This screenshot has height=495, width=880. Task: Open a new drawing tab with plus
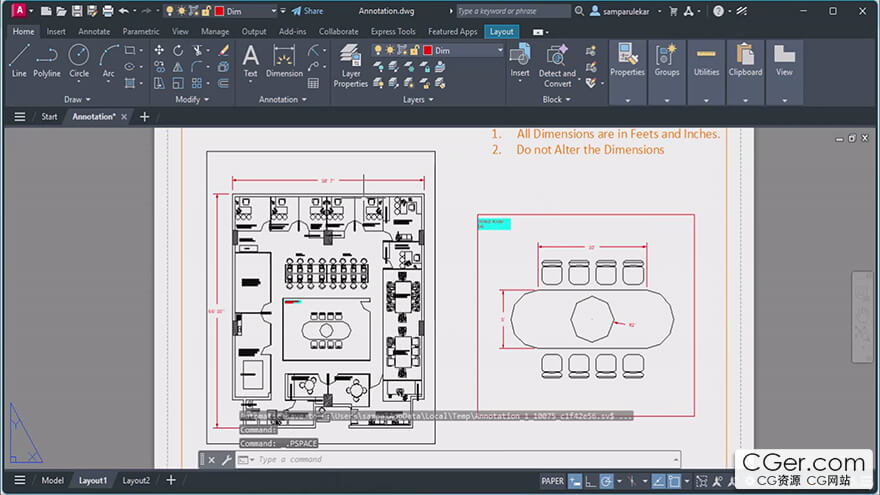tap(144, 117)
